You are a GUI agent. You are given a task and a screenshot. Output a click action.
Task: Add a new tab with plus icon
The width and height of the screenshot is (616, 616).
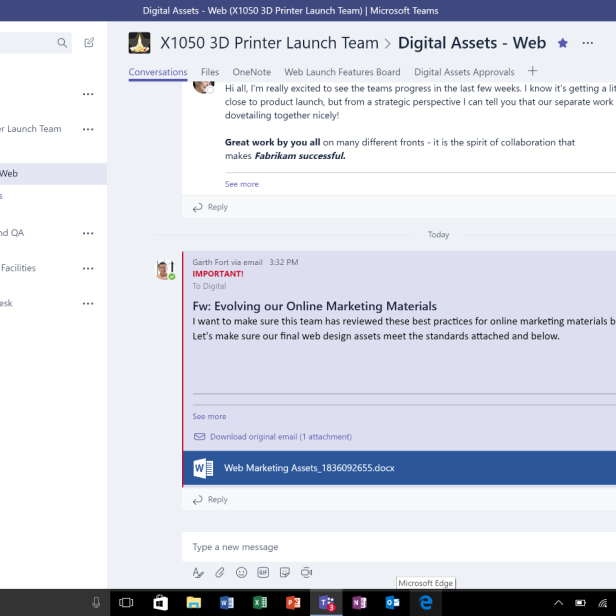click(x=532, y=71)
